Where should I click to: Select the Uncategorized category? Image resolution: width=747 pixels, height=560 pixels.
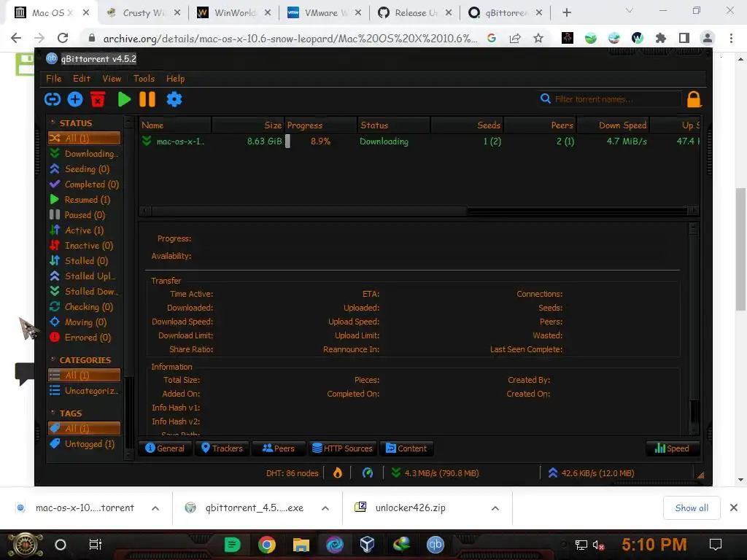(x=85, y=391)
